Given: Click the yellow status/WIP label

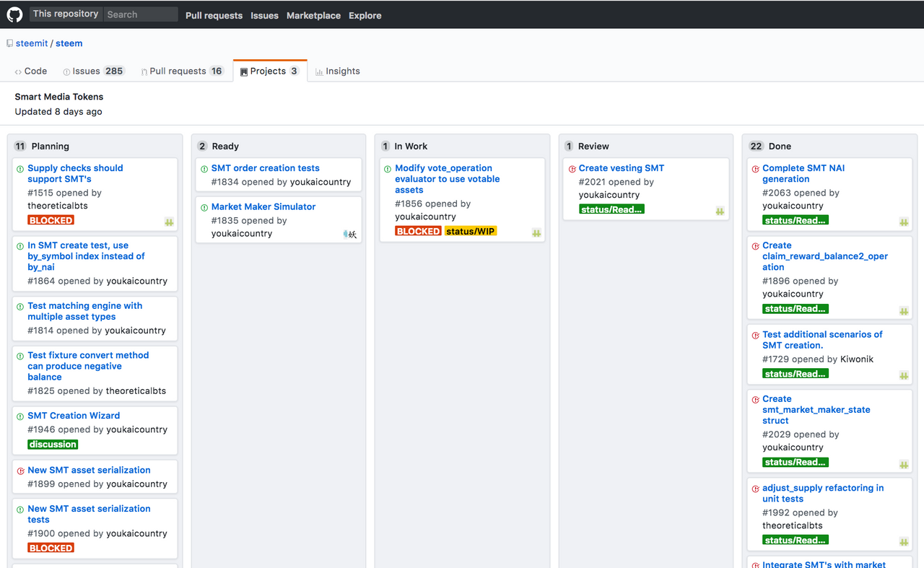Looking at the screenshot, I should coord(470,232).
